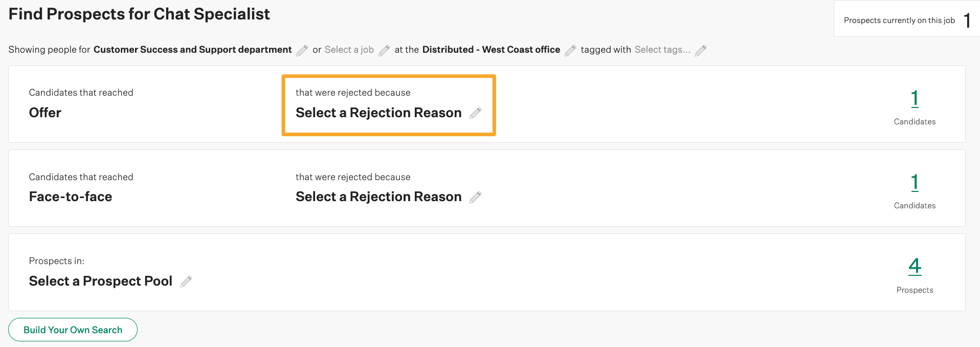Screen dimensions: 980x347
Task: Change the Distributed - West Coast office filter
Action: coord(491,50)
